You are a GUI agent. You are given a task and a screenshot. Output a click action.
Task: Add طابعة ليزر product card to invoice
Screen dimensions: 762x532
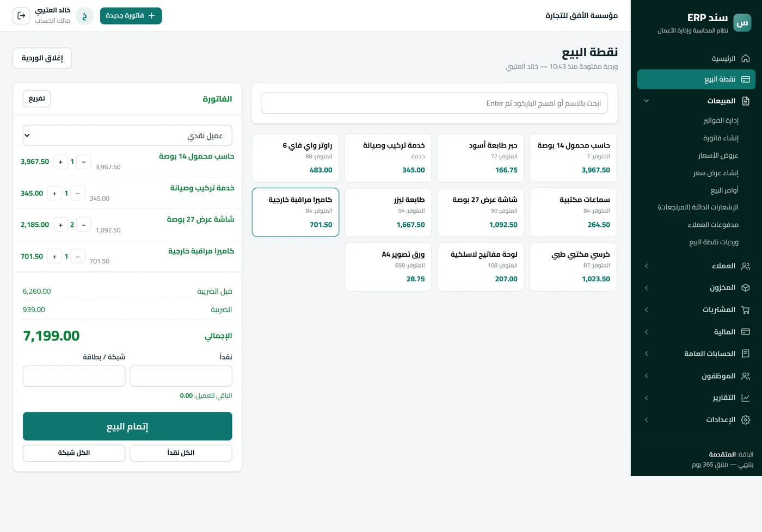pyautogui.click(x=388, y=212)
